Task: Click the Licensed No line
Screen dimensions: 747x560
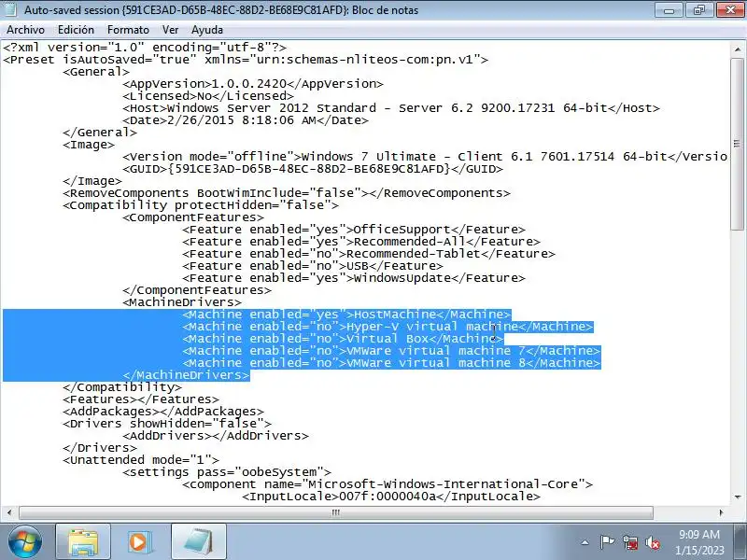Action: pyautogui.click(x=208, y=96)
